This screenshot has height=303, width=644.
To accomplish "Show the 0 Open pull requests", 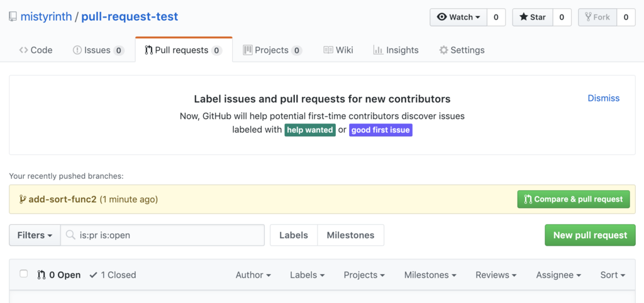I will coord(59,275).
